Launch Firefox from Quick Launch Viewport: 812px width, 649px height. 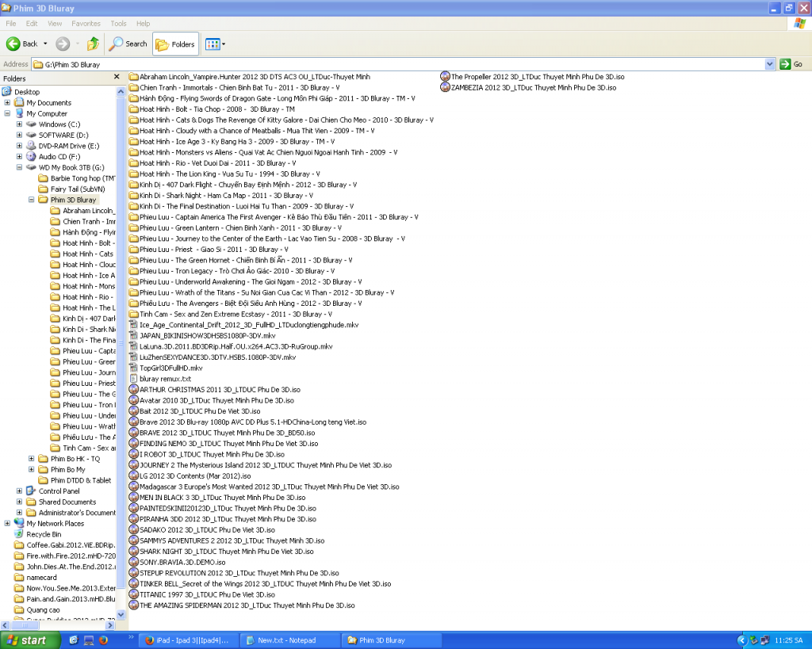pyautogui.click(x=103, y=640)
